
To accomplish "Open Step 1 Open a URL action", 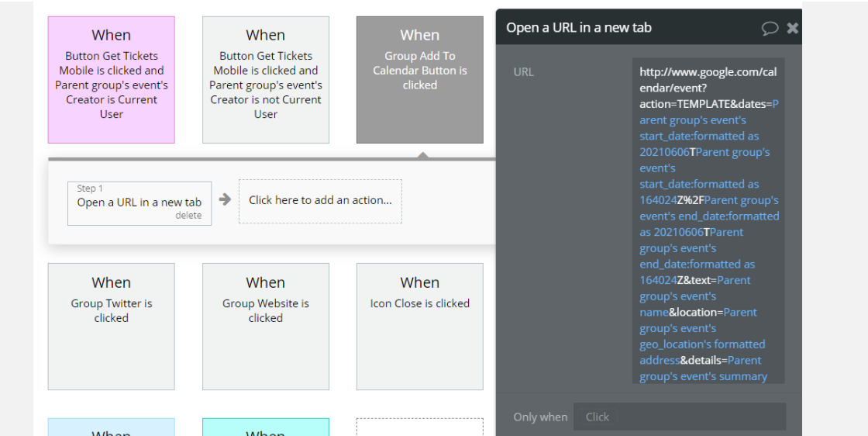I will (x=139, y=202).
